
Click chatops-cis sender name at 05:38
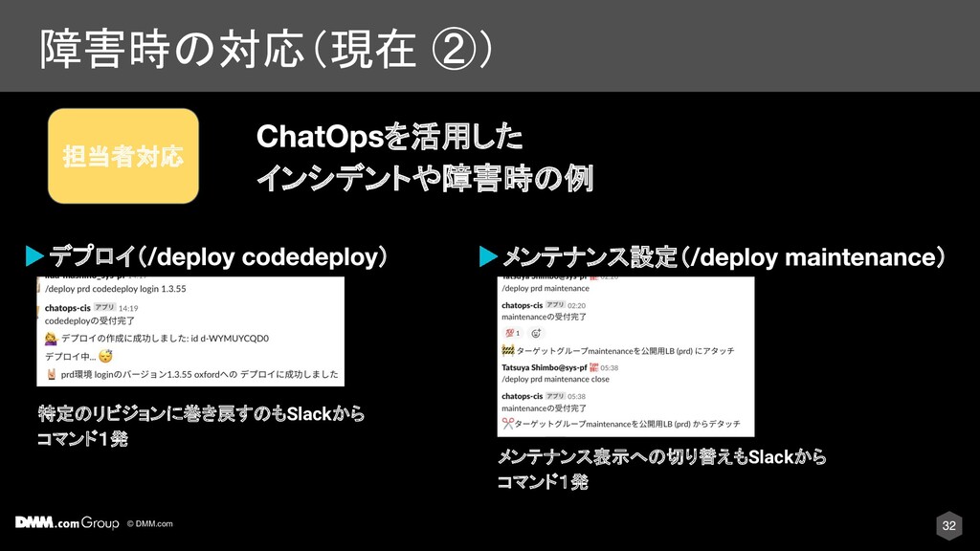522,396
